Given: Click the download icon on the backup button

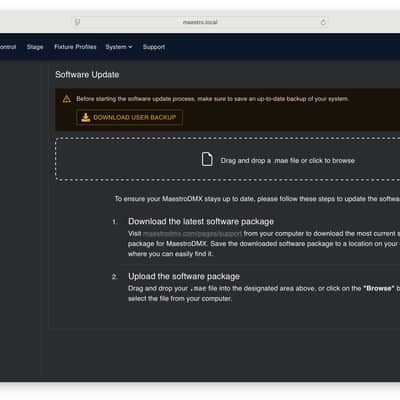Looking at the screenshot, I should tap(86, 117).
